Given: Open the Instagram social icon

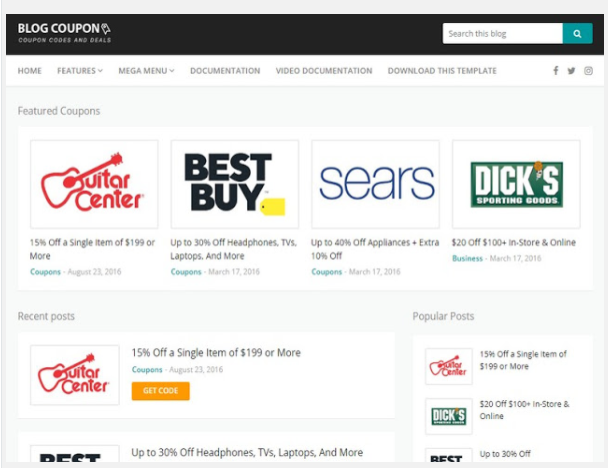Looking at the screenshot, I should pos(588,71).
